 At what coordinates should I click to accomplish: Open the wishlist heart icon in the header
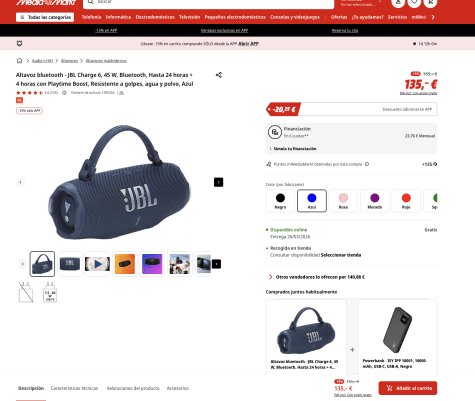point(414,2)
